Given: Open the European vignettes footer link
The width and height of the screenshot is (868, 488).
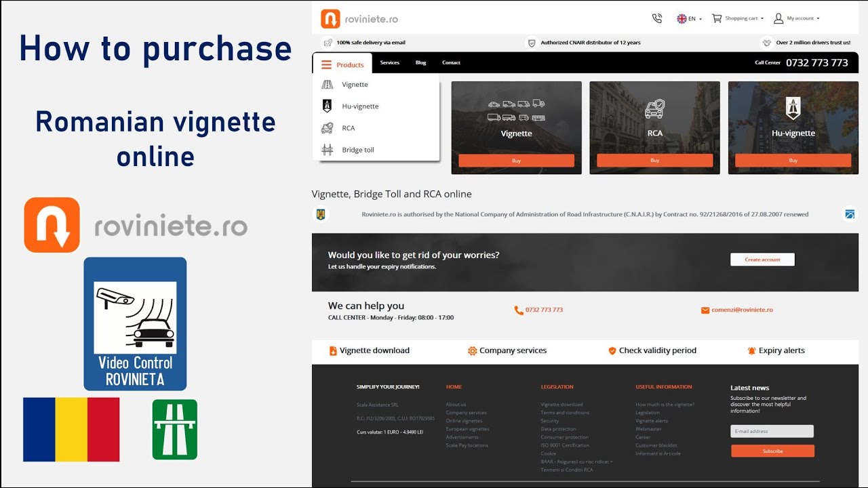Looking at the screenshot, I should pos(467,429).
